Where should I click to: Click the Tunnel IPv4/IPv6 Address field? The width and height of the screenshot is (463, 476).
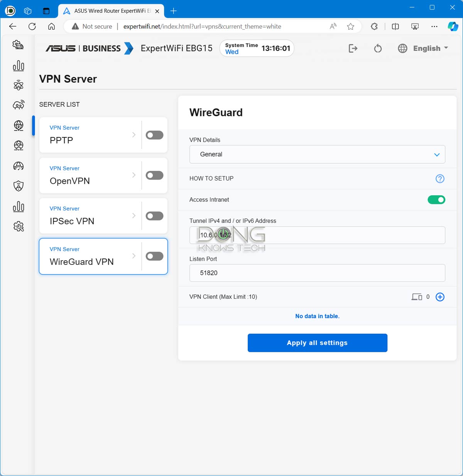[317, 235]
